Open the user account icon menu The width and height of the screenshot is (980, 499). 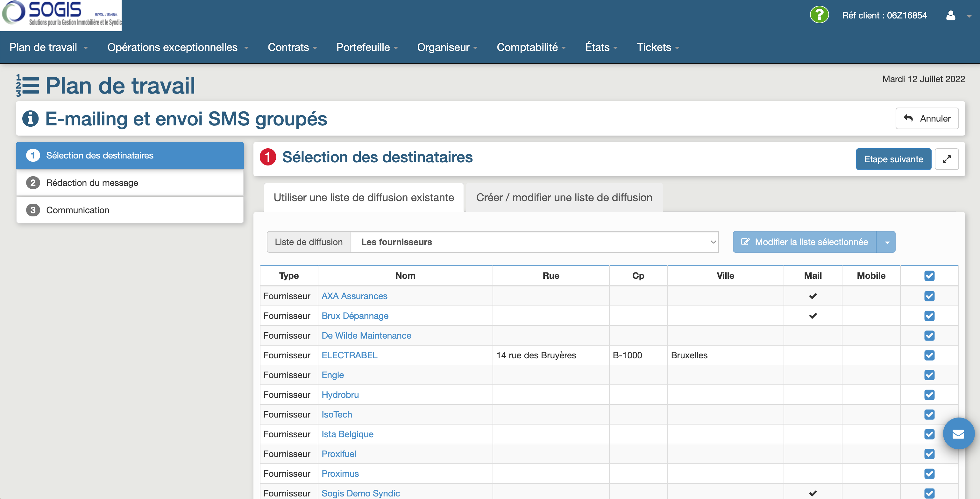tap(950, 15)
